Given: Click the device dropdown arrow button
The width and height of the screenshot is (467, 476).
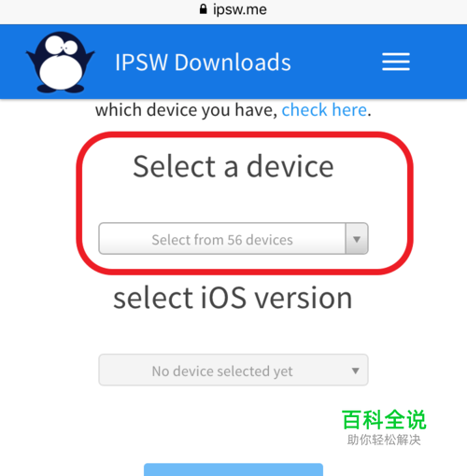Looking at the screenshot, I should [357, 239].
